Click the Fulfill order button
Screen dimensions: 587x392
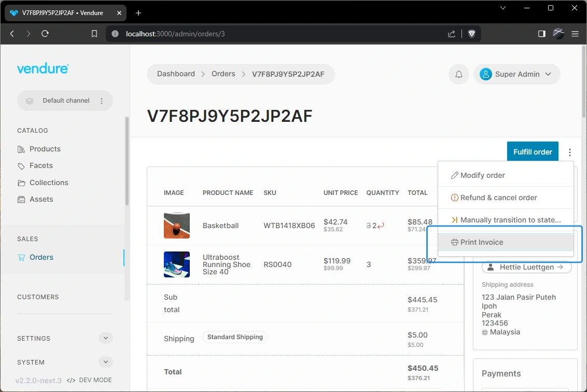click(x=533, y=151)
